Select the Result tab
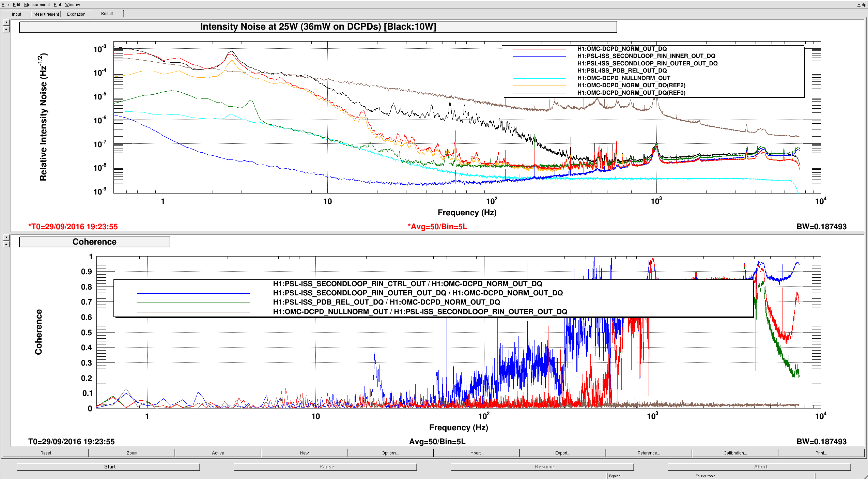The height and width of the screenshot is (479, 868). [107, 14]
